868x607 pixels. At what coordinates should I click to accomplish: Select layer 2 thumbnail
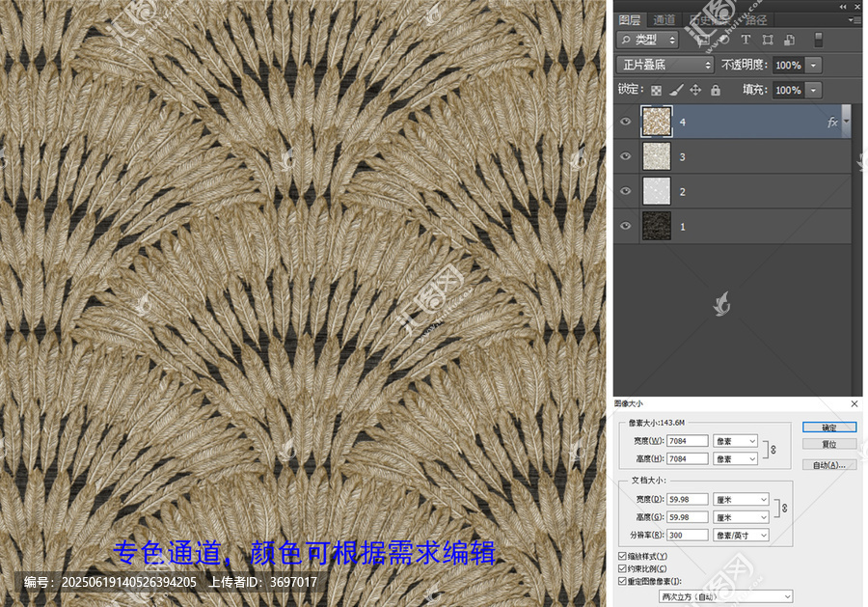[x=657, y=191]
